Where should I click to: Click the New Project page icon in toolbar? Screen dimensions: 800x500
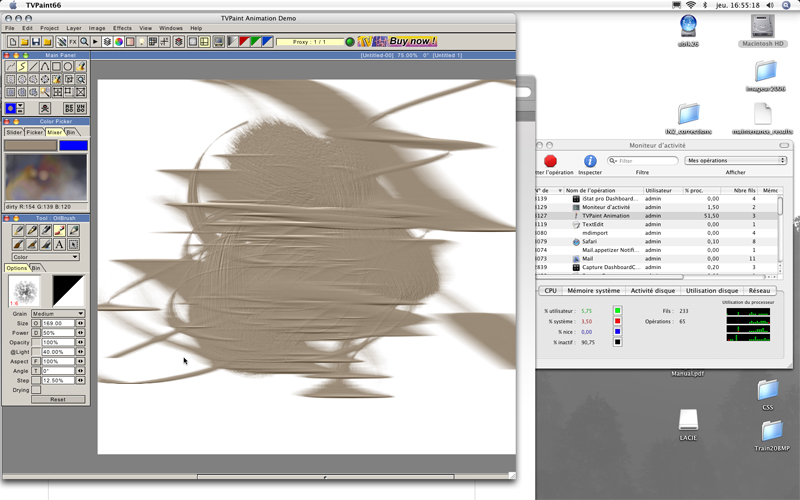12,42
